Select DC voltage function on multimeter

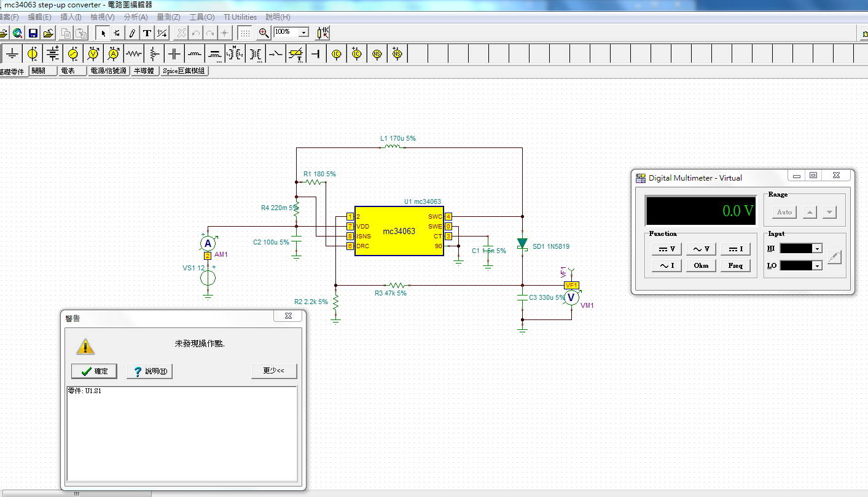tap(667, 249)
